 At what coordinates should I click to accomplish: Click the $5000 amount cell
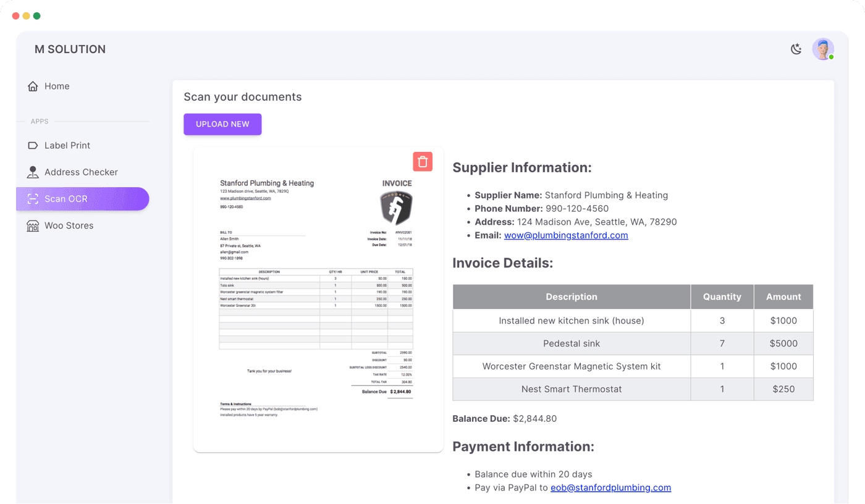pyautogui.click(x=783, y=344)
